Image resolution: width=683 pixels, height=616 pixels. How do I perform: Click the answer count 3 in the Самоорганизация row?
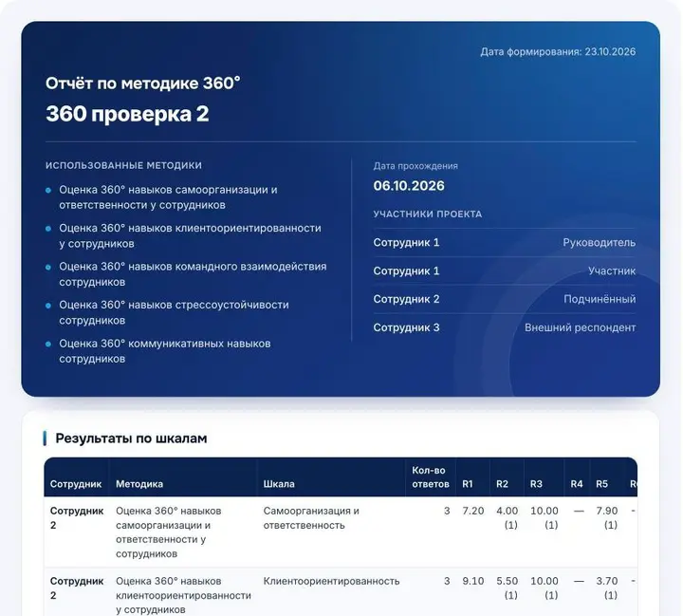click(447, 511)
